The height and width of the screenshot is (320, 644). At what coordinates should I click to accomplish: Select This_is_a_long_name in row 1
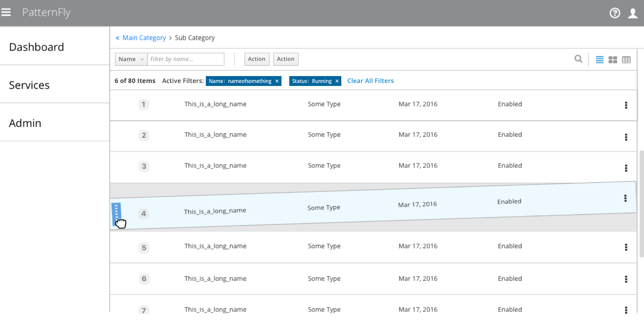click(x=215, y=104)
